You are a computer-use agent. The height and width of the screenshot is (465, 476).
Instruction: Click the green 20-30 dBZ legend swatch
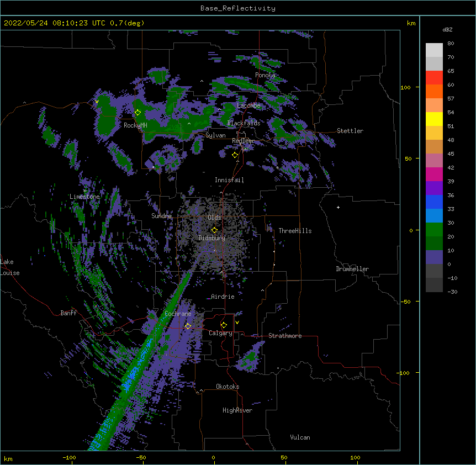tap(434, 230)
